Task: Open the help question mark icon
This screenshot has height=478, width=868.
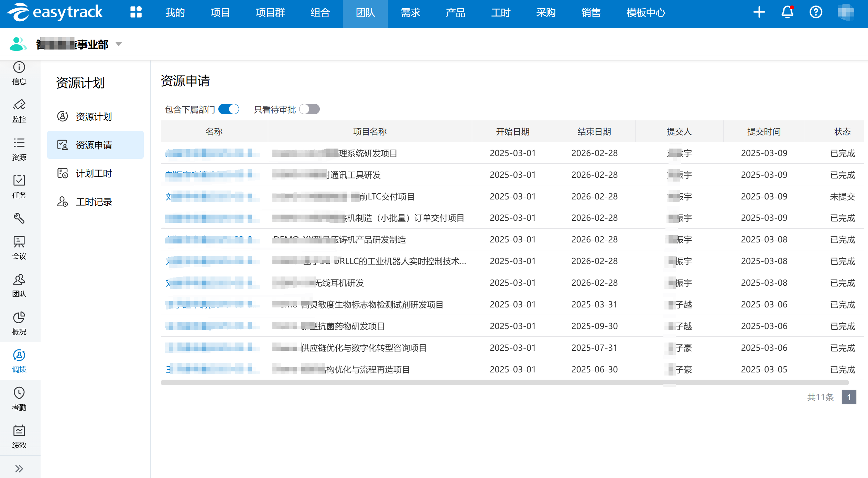Action: [816, 12]
